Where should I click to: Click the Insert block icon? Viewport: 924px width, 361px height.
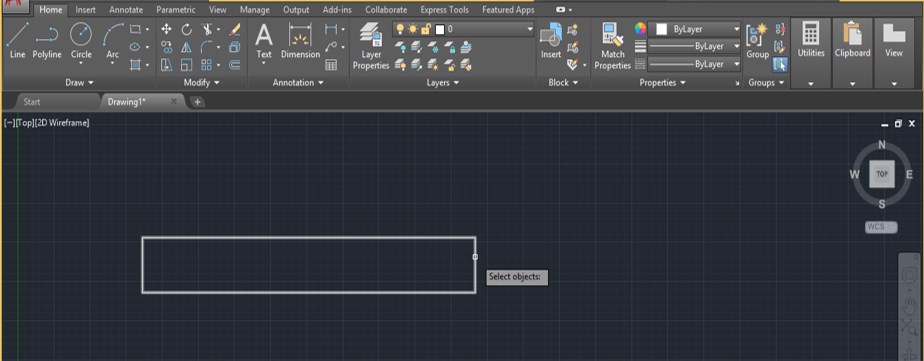551,41
